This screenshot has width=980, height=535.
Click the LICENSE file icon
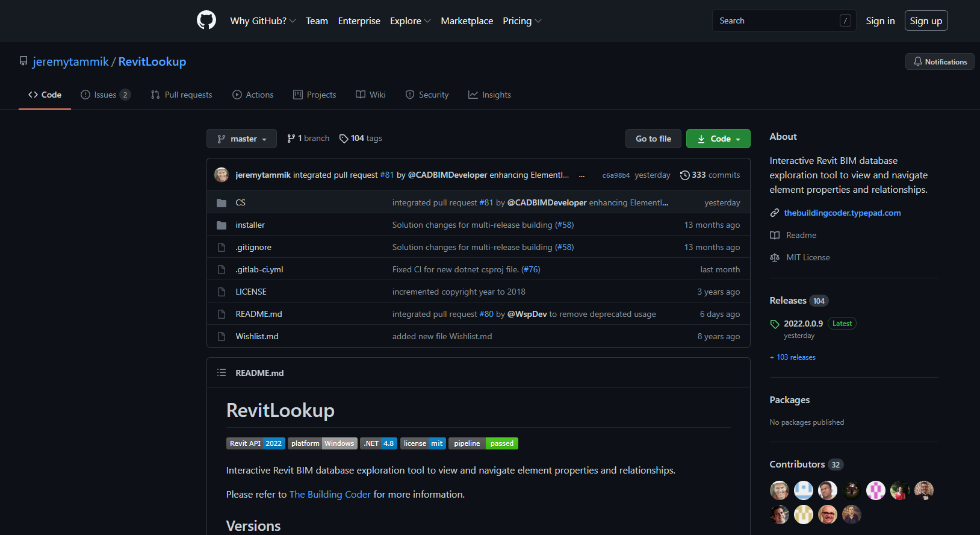pos(222,292)
